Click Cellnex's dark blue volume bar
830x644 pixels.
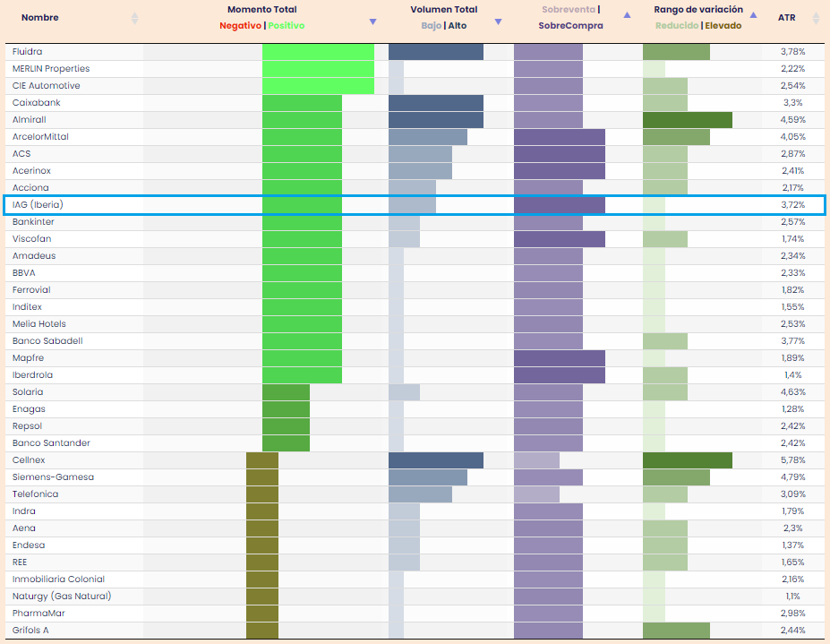(436, 460)
